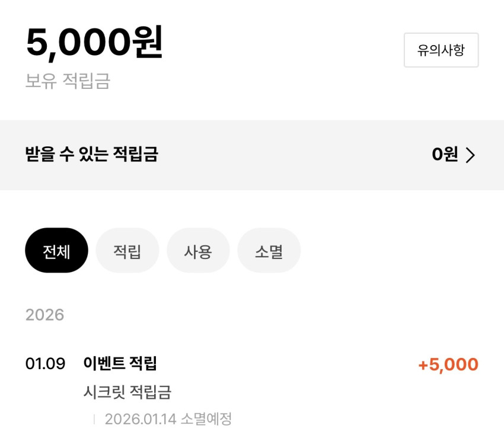Click the 시크릿 적립금 description
504x448 pixels.
coord(127,392)
